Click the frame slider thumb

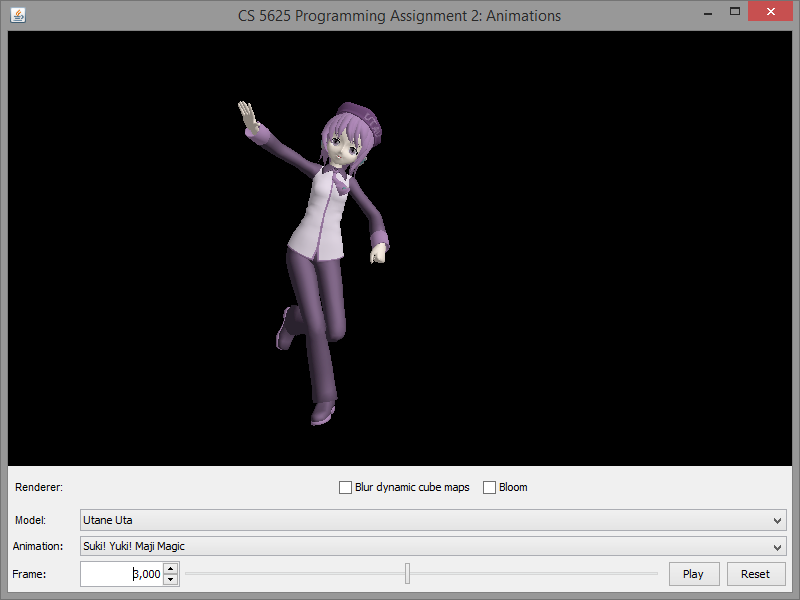[407, 573]
